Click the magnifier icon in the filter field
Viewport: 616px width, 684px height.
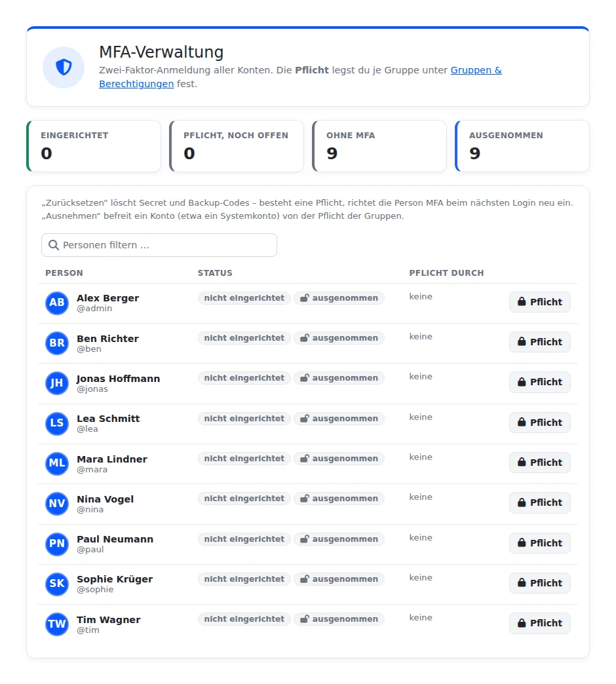click(x=54, y=245)
